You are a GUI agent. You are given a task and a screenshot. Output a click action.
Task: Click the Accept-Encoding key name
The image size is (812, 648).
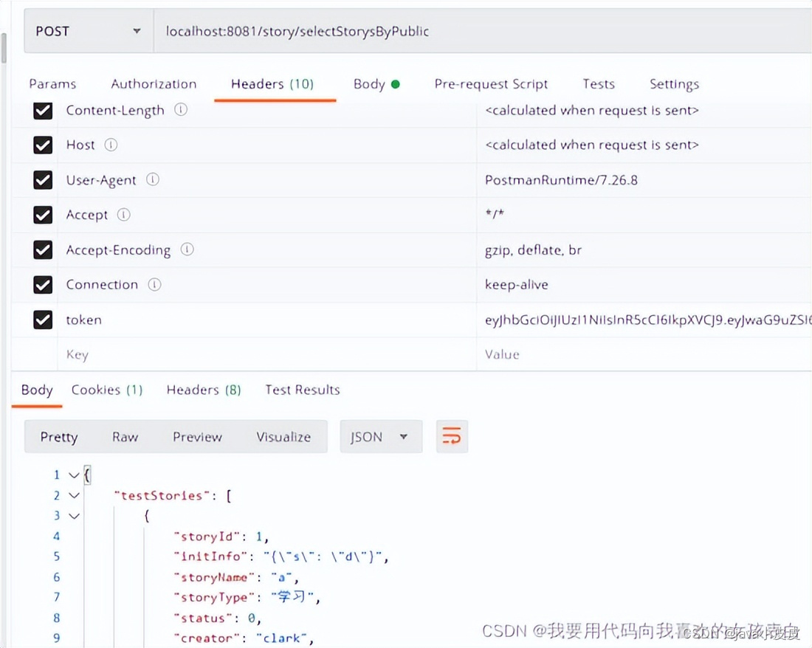(x=118, y=250)
